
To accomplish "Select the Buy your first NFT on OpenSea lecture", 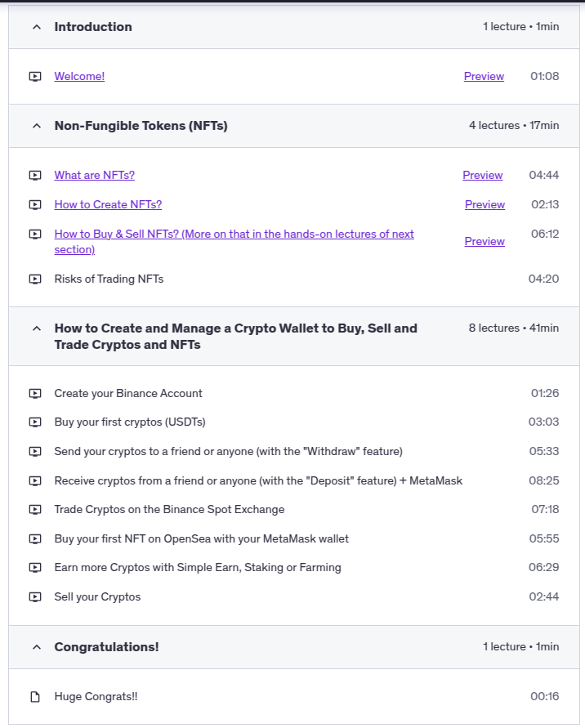I will tap(201, 539).
